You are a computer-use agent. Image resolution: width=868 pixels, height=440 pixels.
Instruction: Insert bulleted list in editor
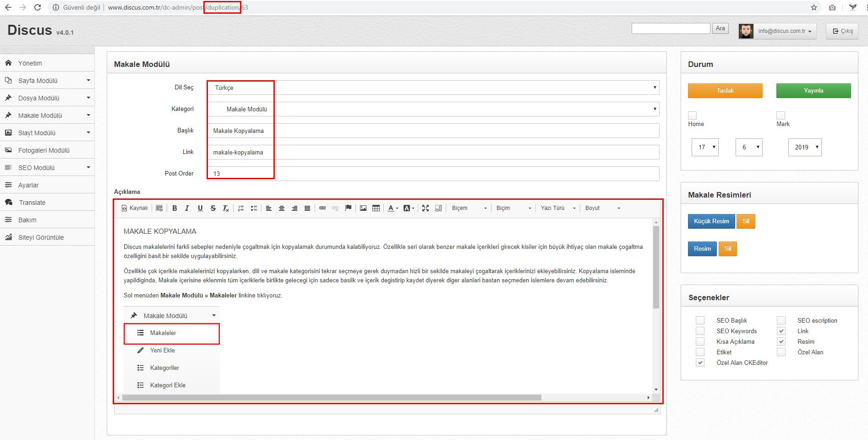[254, 208]
